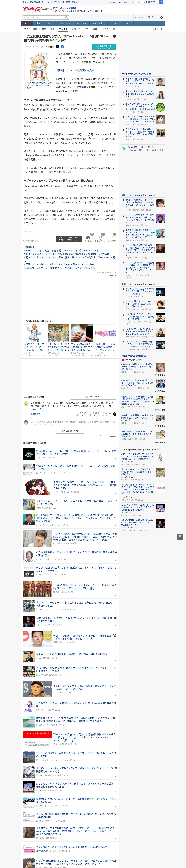Select the ライブ tab in dark navigation bar

point(49,23)
